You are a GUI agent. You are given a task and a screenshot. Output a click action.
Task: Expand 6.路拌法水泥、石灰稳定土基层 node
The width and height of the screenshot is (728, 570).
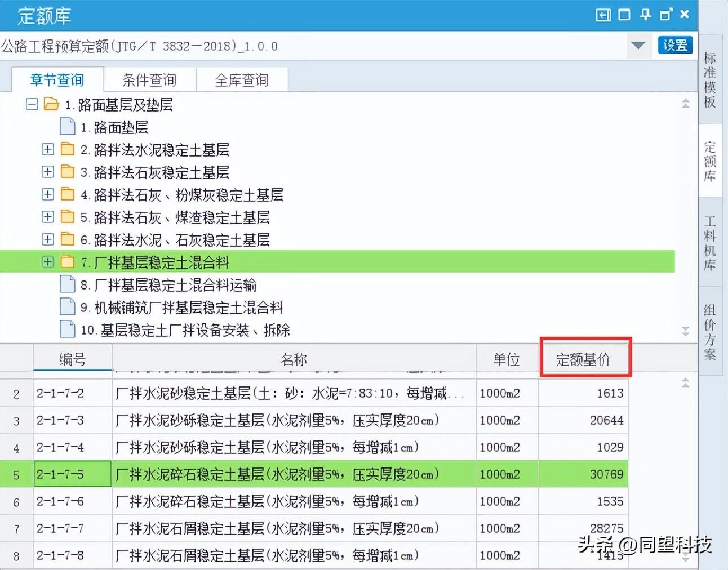[x=48, y=239]
